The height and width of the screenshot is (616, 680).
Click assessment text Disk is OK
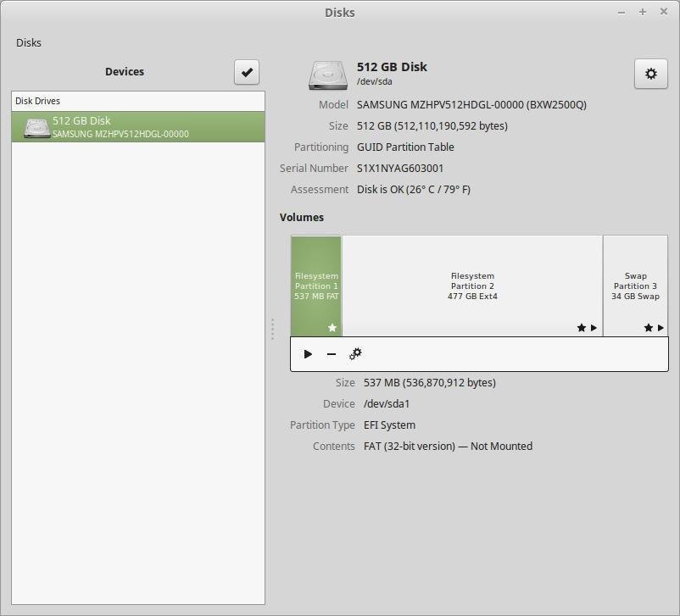414,190
